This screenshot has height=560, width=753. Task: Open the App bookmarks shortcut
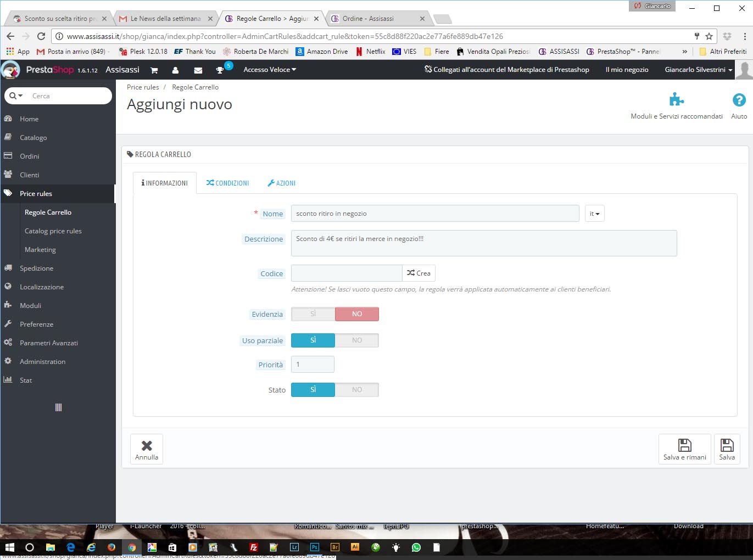pyautogui.click(x=18, y=52)
